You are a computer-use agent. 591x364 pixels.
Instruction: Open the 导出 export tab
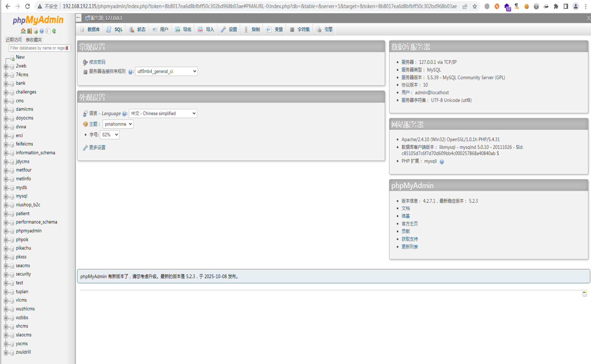[x=183, y=30]
